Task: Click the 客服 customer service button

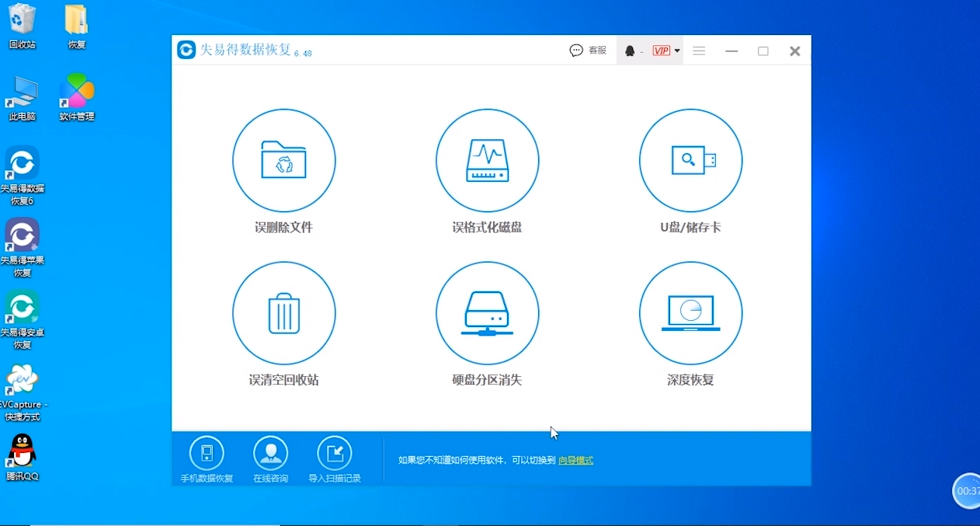Action: tap(588, 50)
